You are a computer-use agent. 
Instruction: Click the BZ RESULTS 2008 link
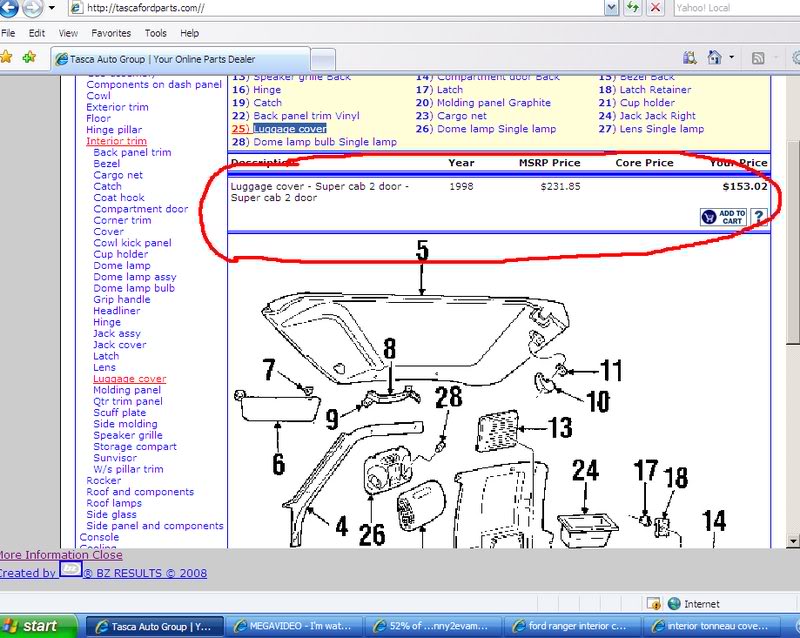[144, 573]
